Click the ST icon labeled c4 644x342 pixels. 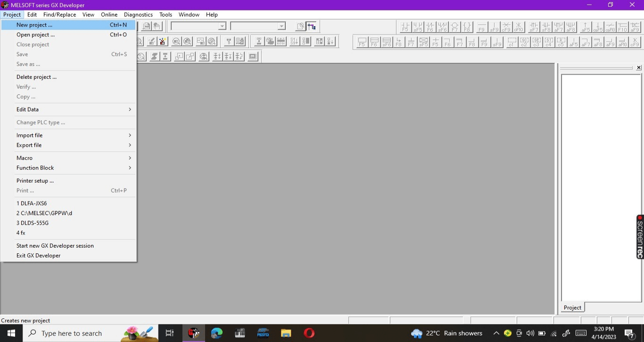click(x=548, y=42)
